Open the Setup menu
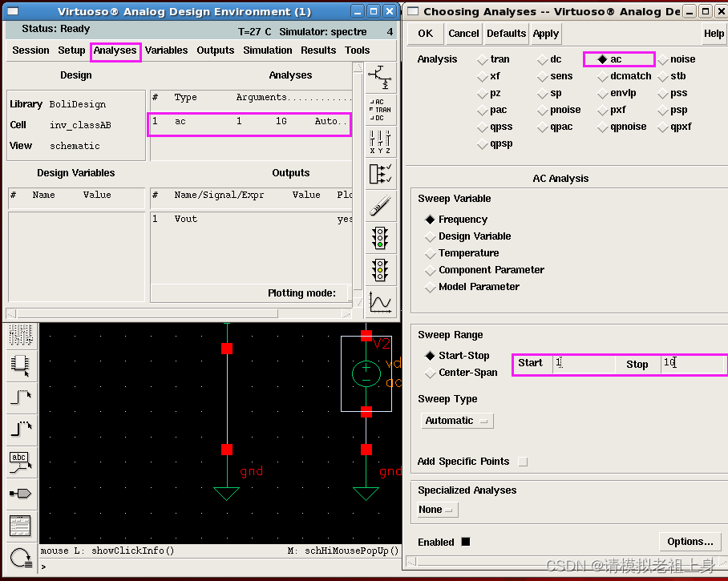Image resolution: width=728 pixels, height=581 pixels. tap(71, 50)
